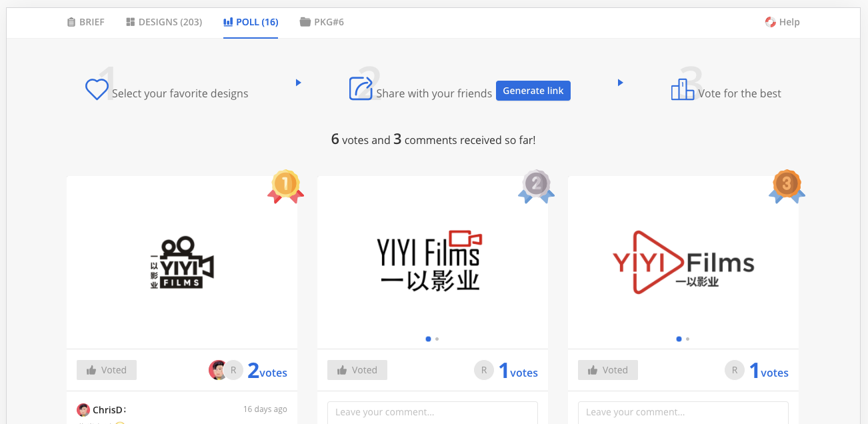Show the second slide of the middle design
Image resolution: width=868 pixels, height=424 pixels.
click(437, 339)
